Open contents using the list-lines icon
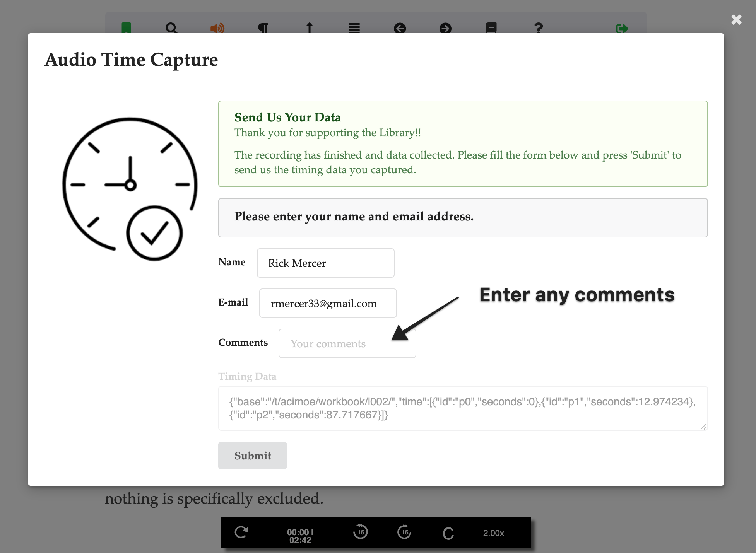Screen dimensions: 756x553 354,28
